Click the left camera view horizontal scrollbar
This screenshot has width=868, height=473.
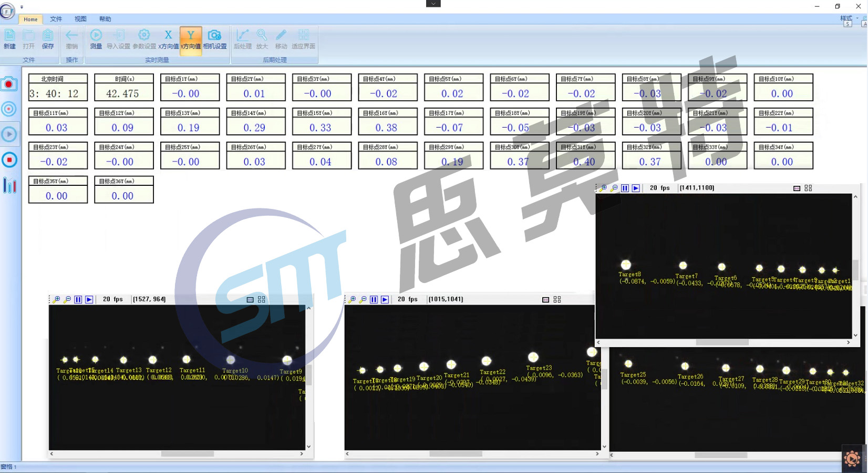pos(187,454)
